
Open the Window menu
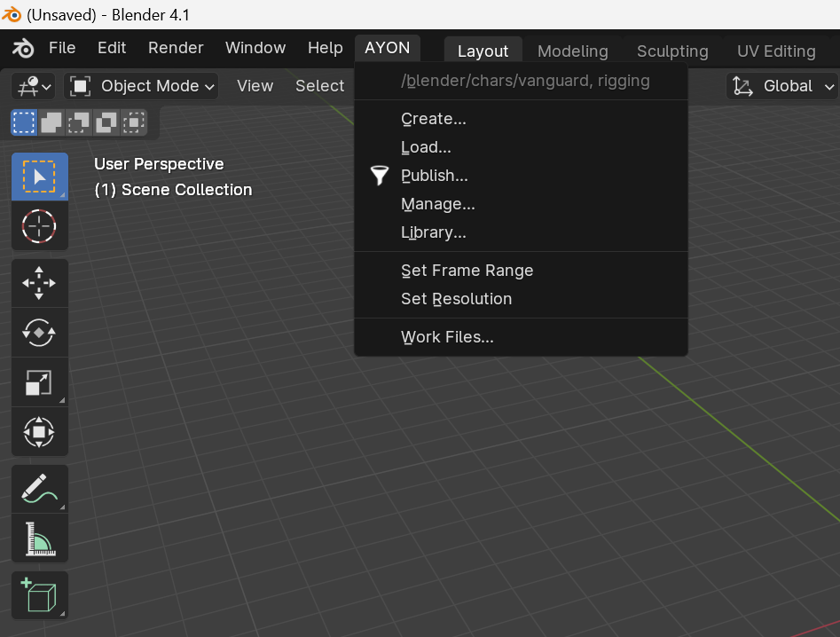click(255, 48)
